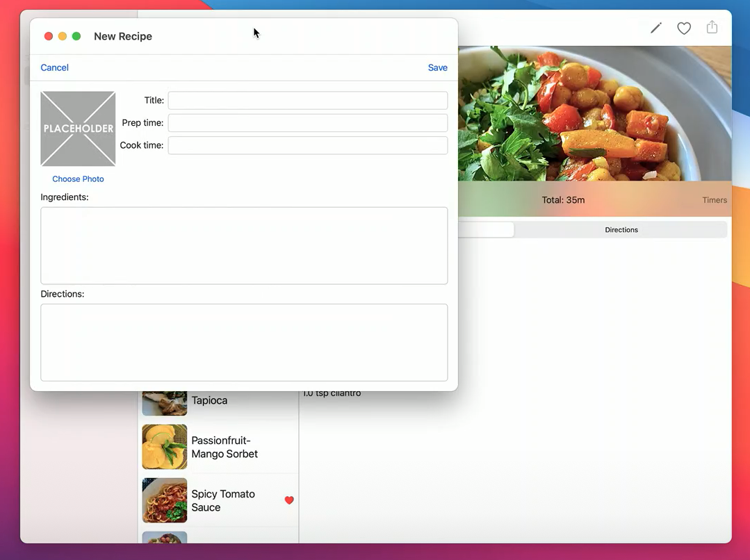Zoom the New Recipe window with green button
This screenshot has width=750, height=560.
tap(76, 36)
